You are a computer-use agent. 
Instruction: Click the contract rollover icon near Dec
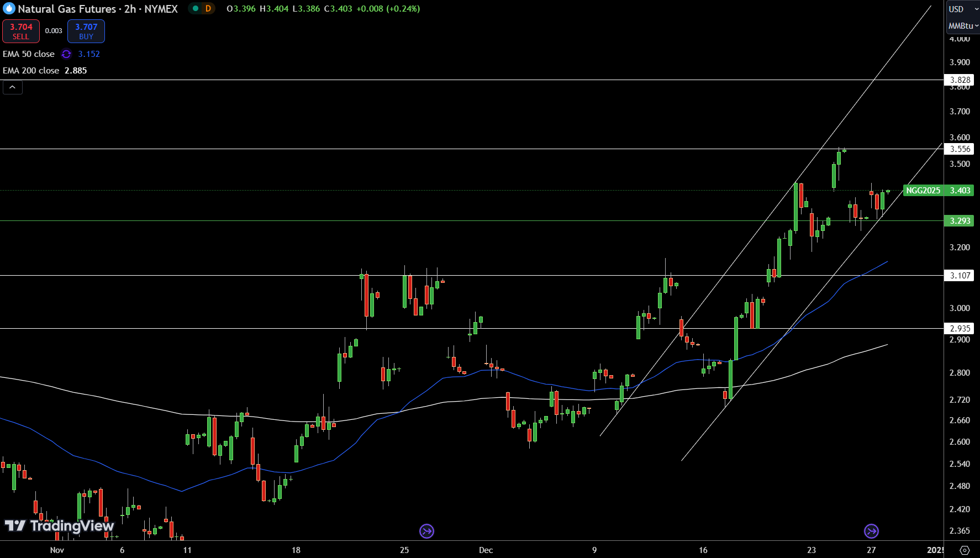tap(426, 531)
